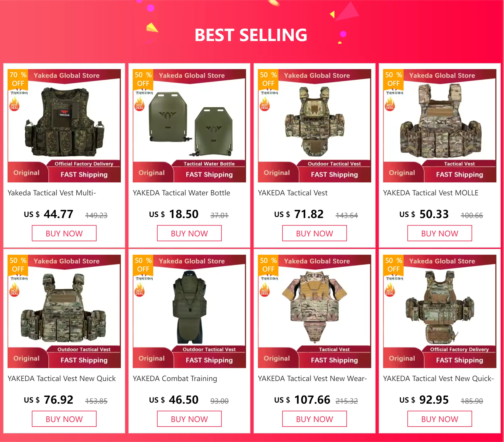Viewport: 504px width, 442px height.
Task: Open the YAKEDA Combat Training title link
Action: [175, 379]
